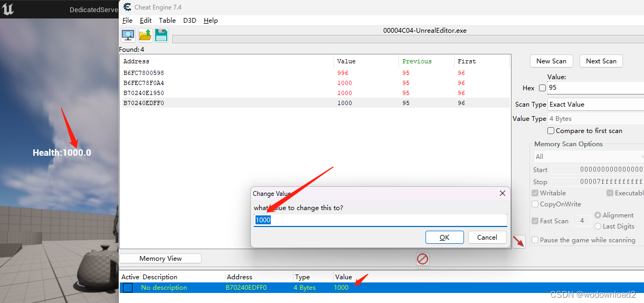Viewport: 644px width, 303px height.
Task: Click the scan Value input field
Action: tap(595, 88)
